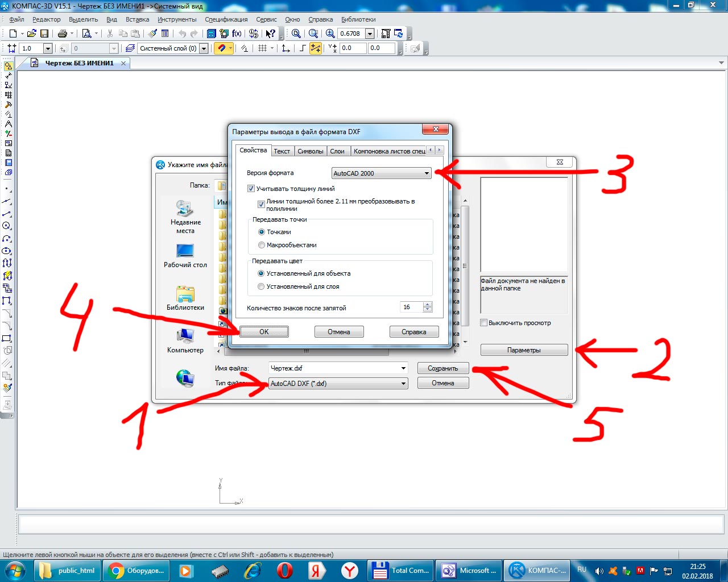Select 'Установленный для слоя' radio button
Screen dimensions: 728x582
[x=261, y=286]
